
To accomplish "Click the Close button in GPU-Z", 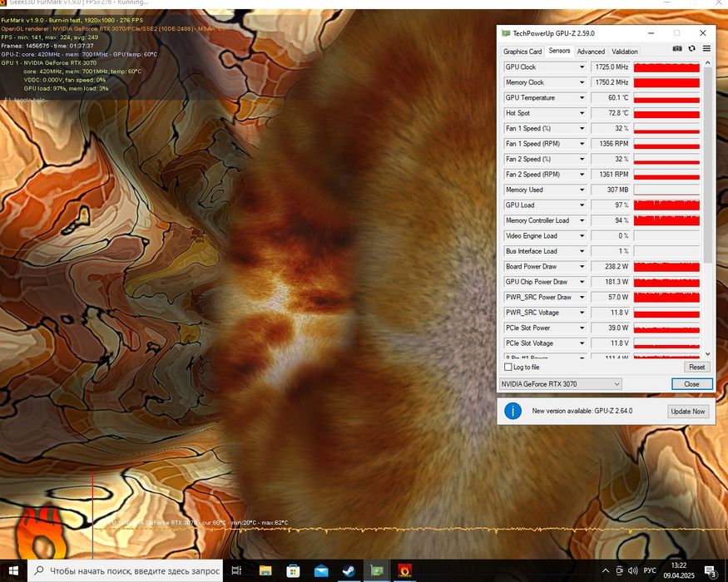I will point(691,384).
